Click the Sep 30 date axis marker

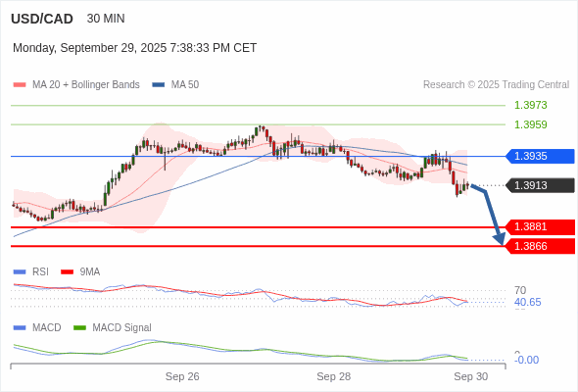point(471,376)
